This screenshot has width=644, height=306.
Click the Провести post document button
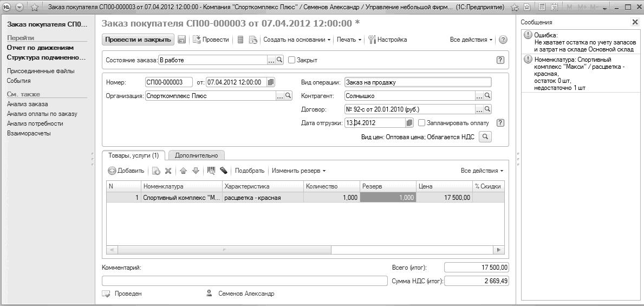211,40
